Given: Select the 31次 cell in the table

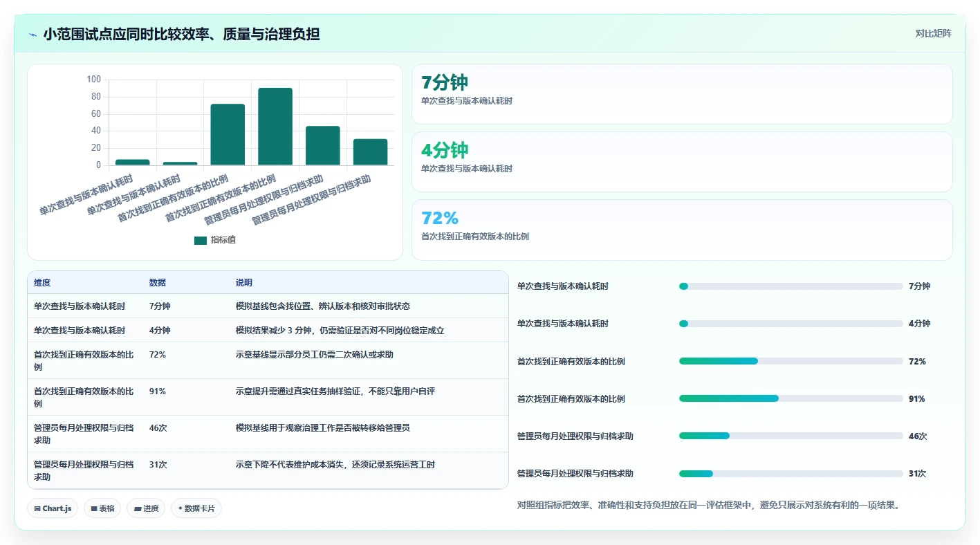Looking at the screenshot, I should click(158, 465).
